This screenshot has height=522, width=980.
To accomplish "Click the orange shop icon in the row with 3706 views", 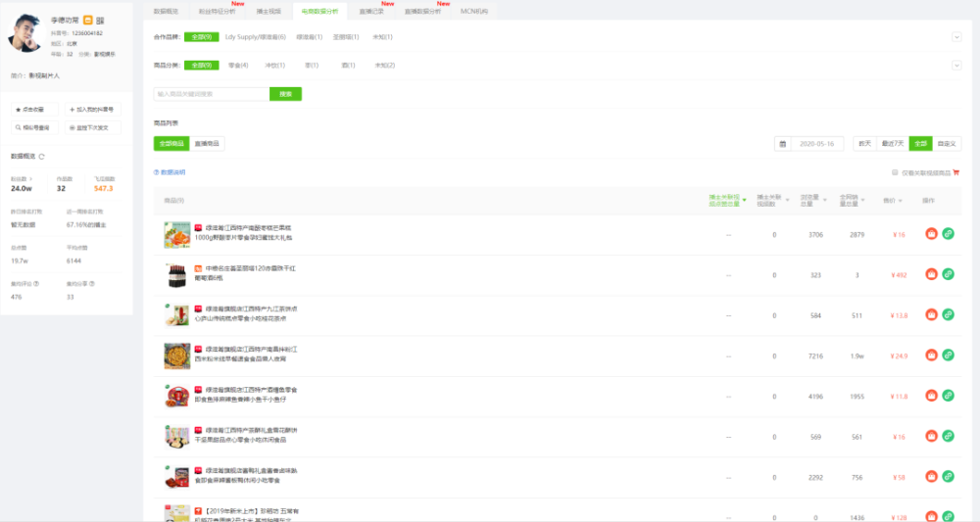I will click(x=931, y=233).
